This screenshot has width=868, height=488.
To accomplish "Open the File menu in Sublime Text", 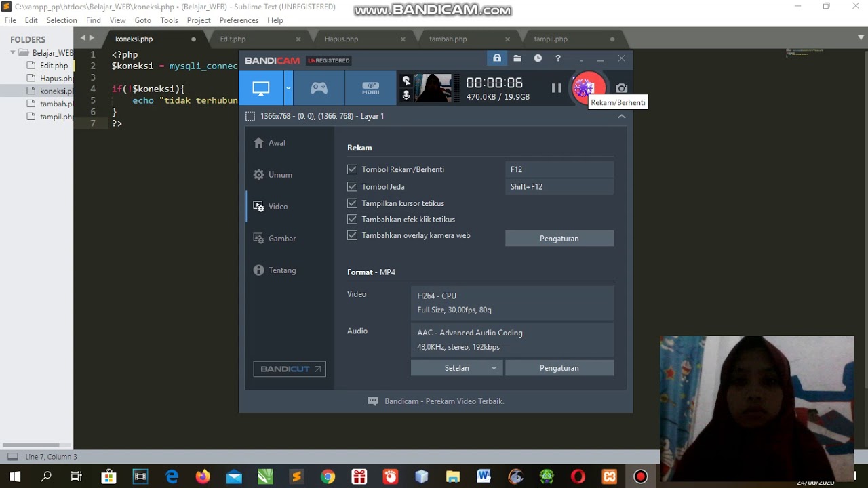I will [10, 20].
